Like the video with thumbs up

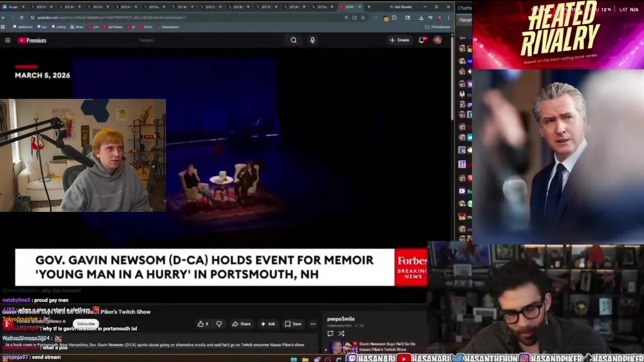tap(203, 324)
